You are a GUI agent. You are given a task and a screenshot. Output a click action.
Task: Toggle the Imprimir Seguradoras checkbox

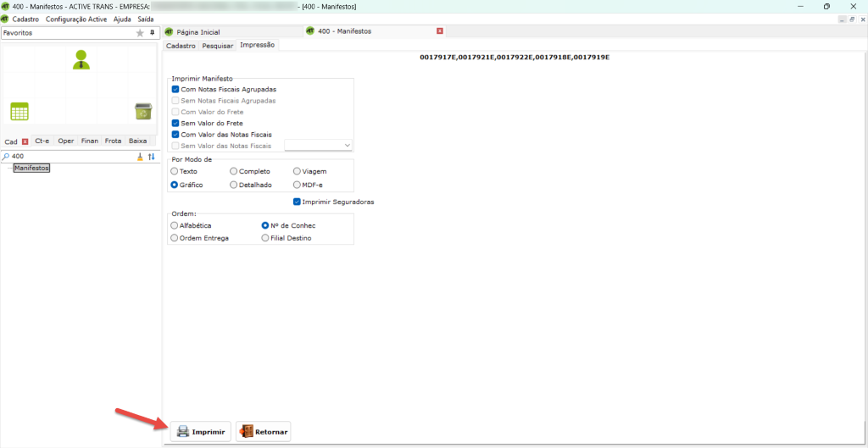coord(297,202)
